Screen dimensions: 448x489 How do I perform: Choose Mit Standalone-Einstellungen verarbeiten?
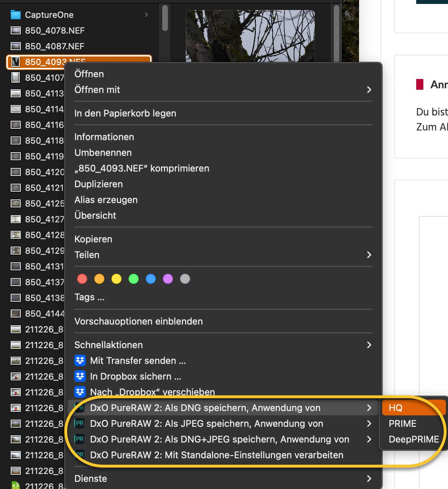[x=216, y=455]
